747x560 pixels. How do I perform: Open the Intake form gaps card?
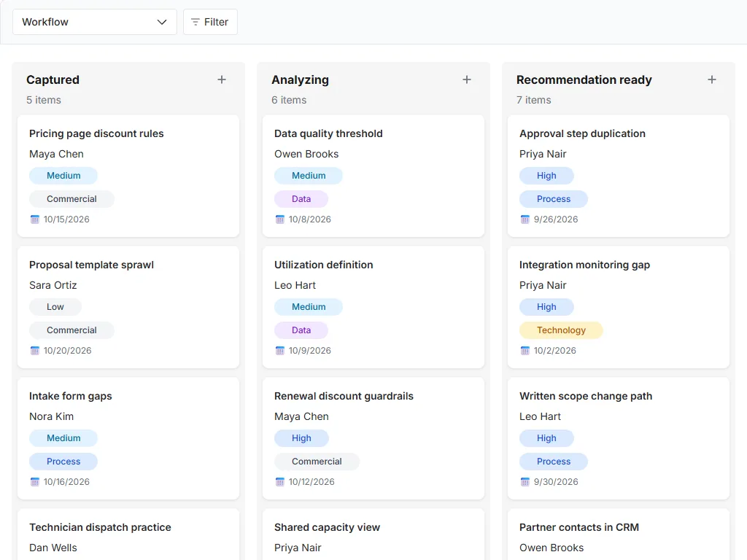click(x=128, y=438)
